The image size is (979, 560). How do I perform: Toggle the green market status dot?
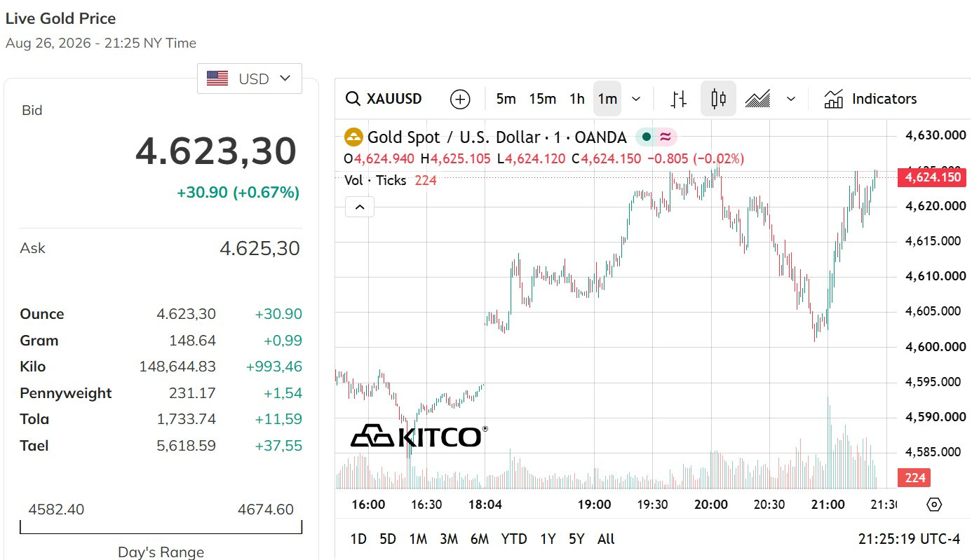coord(646,137)
